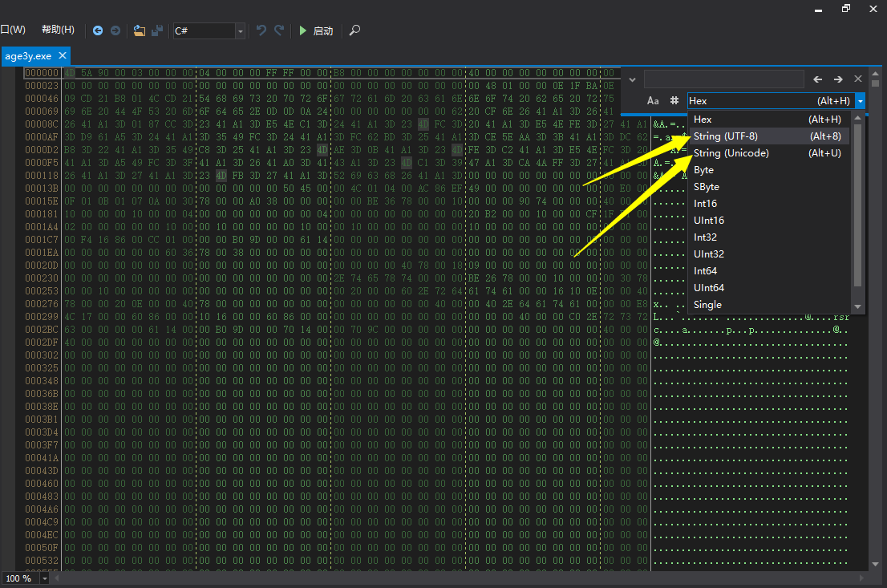
Task: Click the open file folder icon
Action: pos(140,30)
